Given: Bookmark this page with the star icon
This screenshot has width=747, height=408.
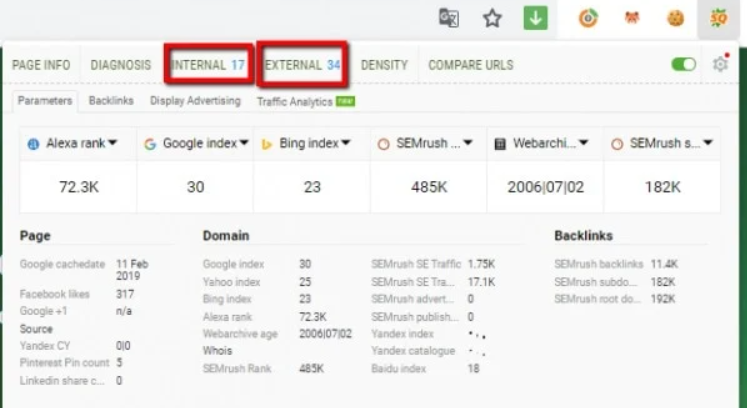Looking at the screenshot, I should click(x=492, y=18).
